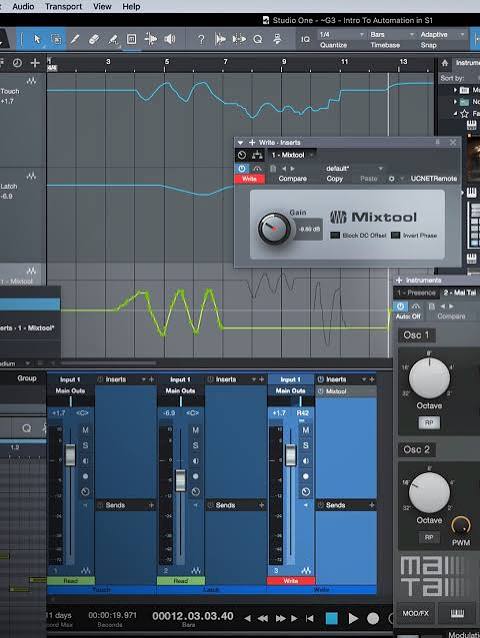480x638 pixels.
Task: Show automation on channel 1 strip
Action: (86, 570)
